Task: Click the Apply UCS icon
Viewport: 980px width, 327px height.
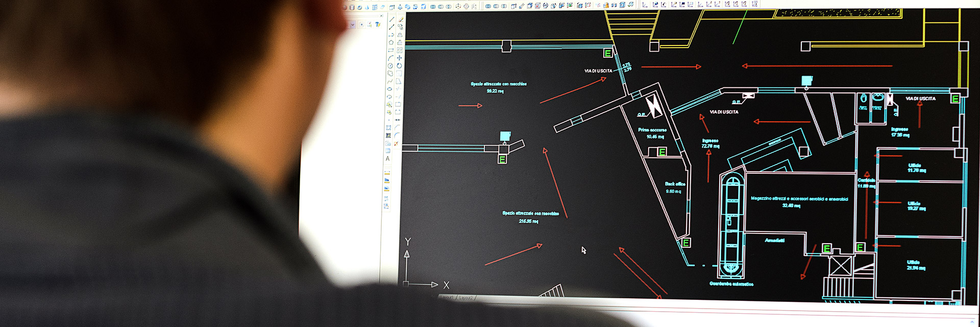Action: 754,4
